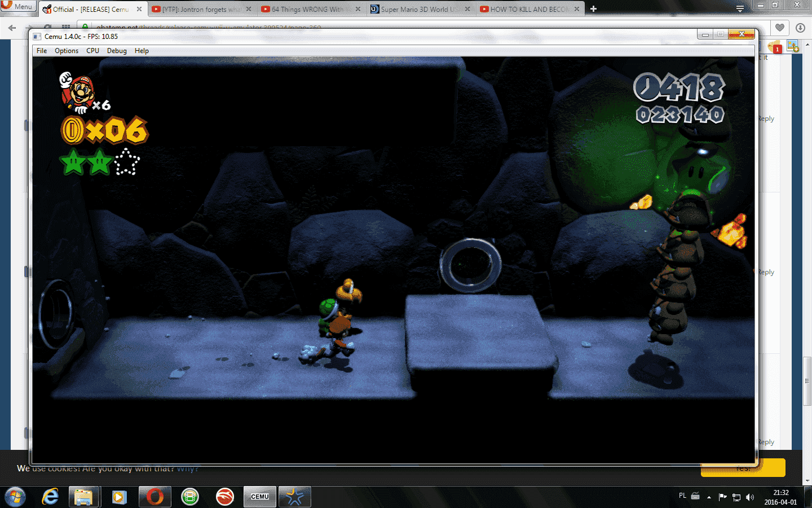Viewport: 812px width, 508px height.
Task: Launch Internet Explorer from the taskbar
Action: point(50,497)
